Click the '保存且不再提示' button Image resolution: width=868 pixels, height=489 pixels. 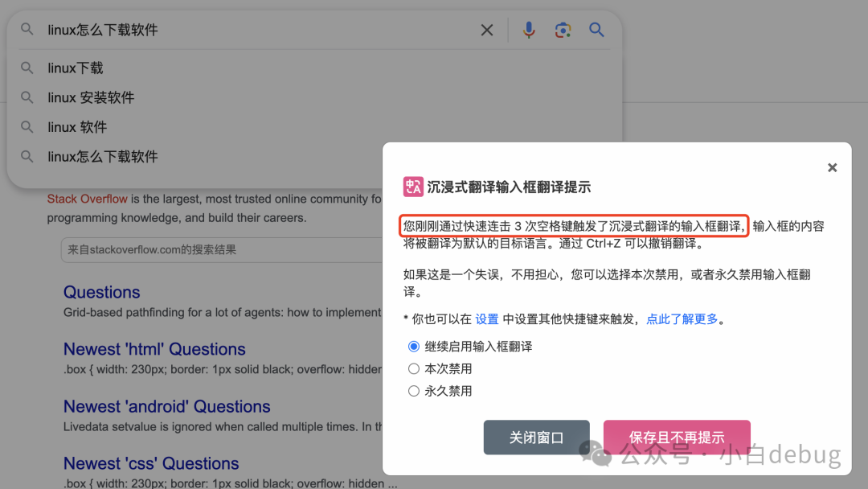click(x=677, y=438)
